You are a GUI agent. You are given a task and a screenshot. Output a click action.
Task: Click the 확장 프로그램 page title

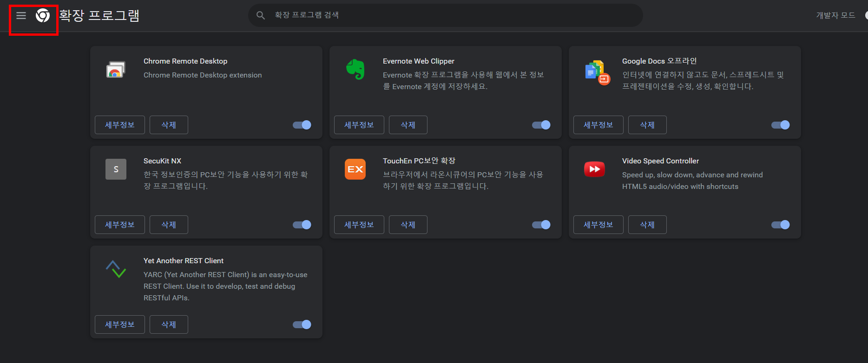99,16
